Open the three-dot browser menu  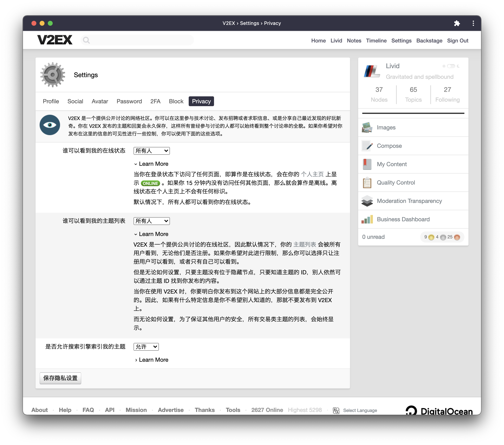(x=473, y=23)
